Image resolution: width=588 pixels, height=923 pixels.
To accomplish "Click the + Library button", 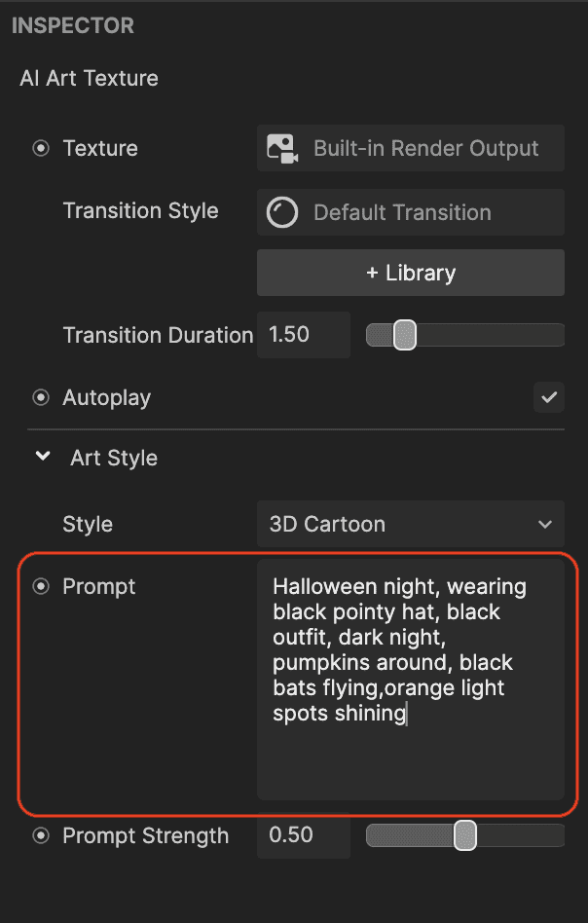I will tap(410, 273).
